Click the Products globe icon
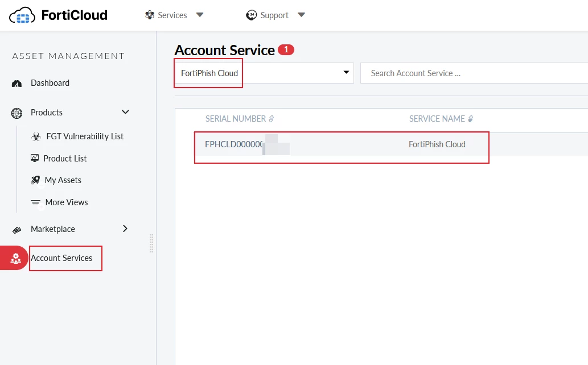Screen dimensions: 588x365 point(17,113)
